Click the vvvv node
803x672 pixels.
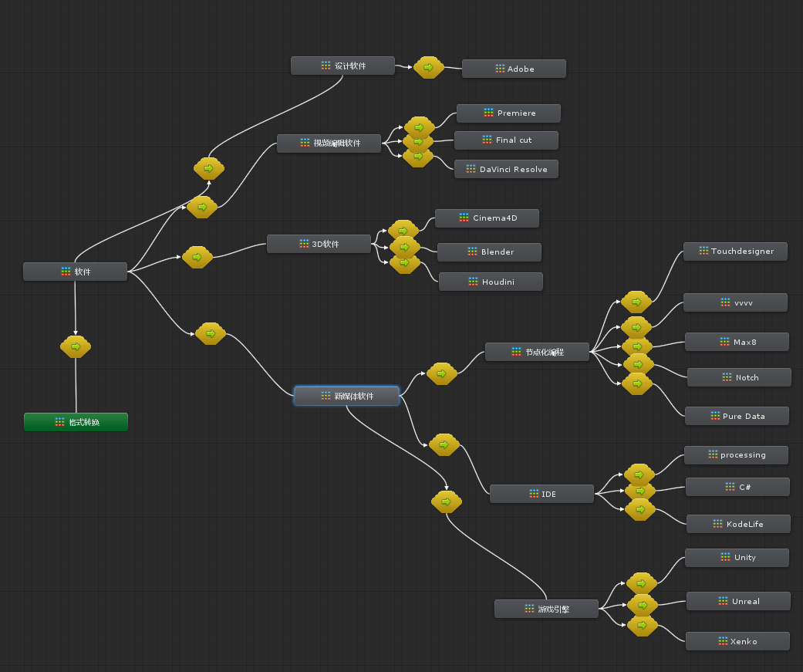point(735,302)
